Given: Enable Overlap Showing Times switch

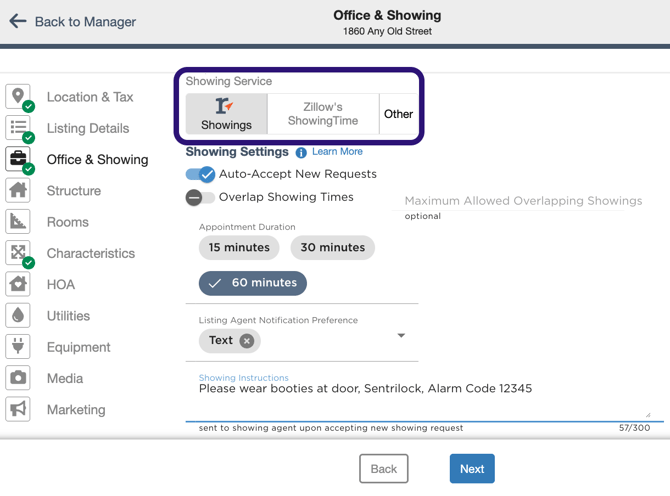Looking at the screenshot, I should coord(200,197).
